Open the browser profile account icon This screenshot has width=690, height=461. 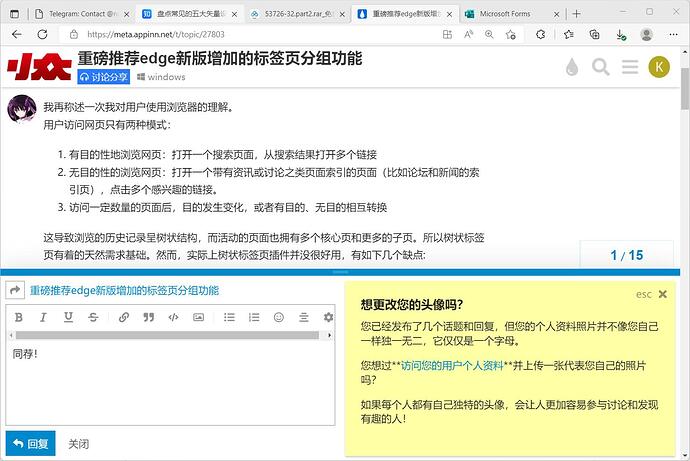pos(646,34)
